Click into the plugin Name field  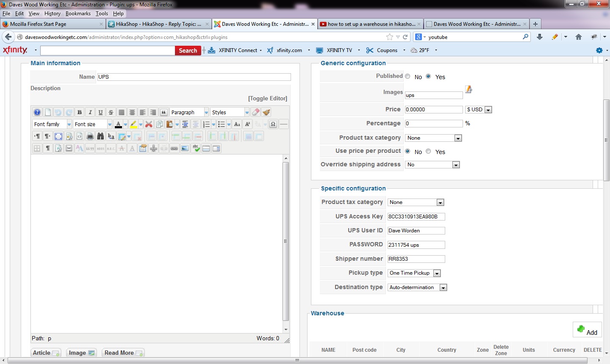click(x=194, y=77)
